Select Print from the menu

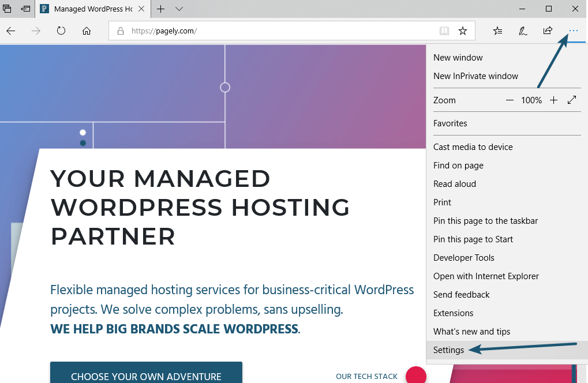[x=507, y=202]
